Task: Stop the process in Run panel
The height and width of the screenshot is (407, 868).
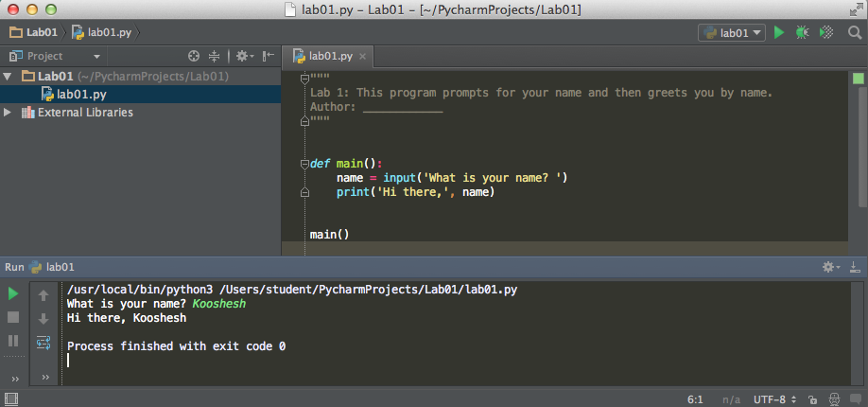Action: pyautogui.click(x=13, y=317)
